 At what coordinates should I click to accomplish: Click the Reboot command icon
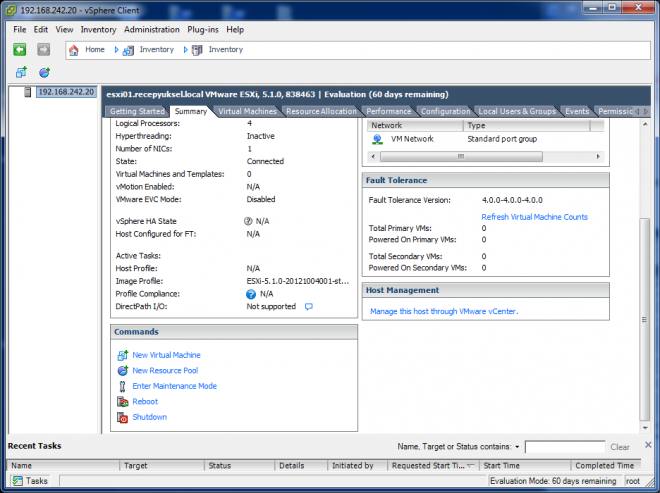123,402
